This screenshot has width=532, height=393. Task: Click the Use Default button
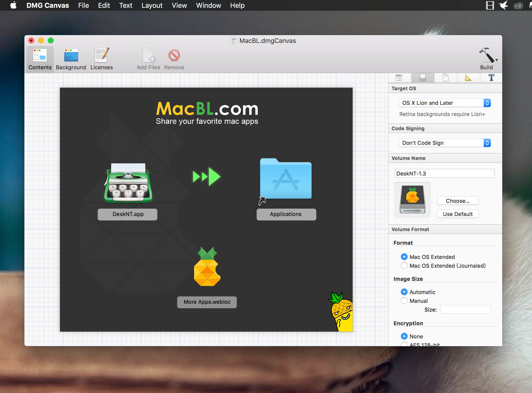coord(458,214)
